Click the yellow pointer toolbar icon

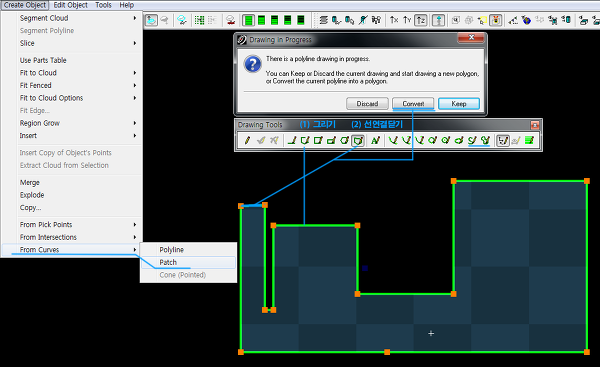pos(482,20)
